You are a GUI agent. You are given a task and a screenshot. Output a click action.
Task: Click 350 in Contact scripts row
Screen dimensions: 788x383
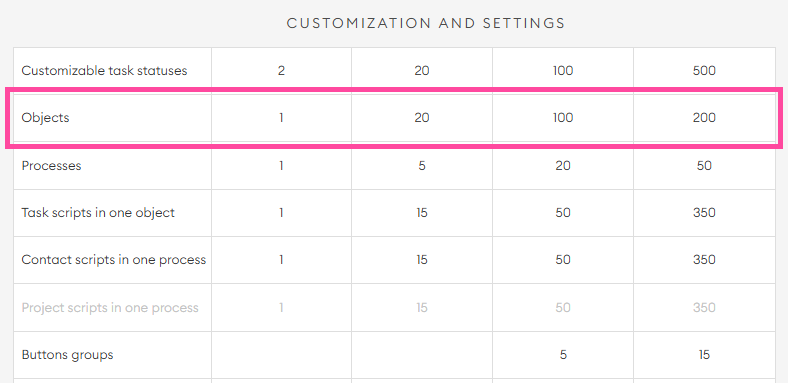704,260
